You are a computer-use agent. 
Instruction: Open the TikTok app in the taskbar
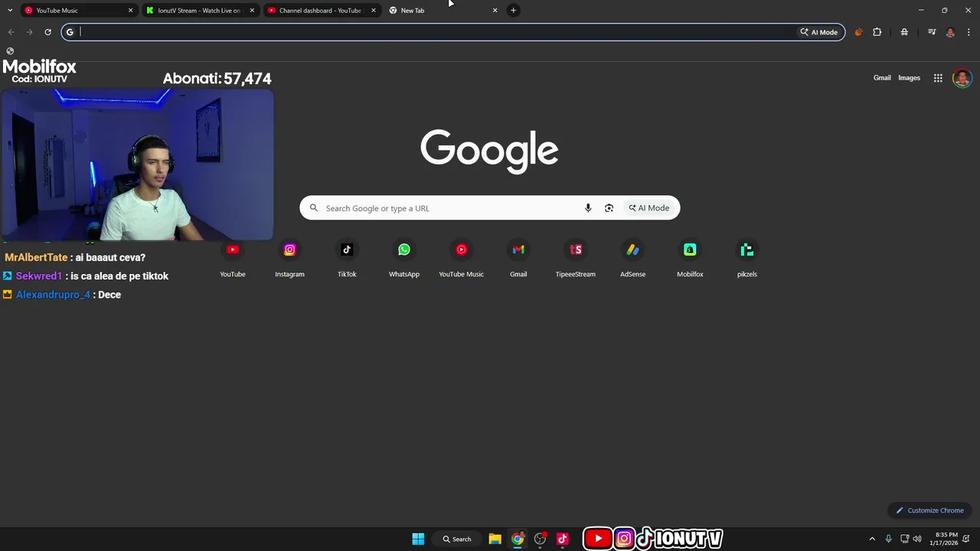(563, 539)
